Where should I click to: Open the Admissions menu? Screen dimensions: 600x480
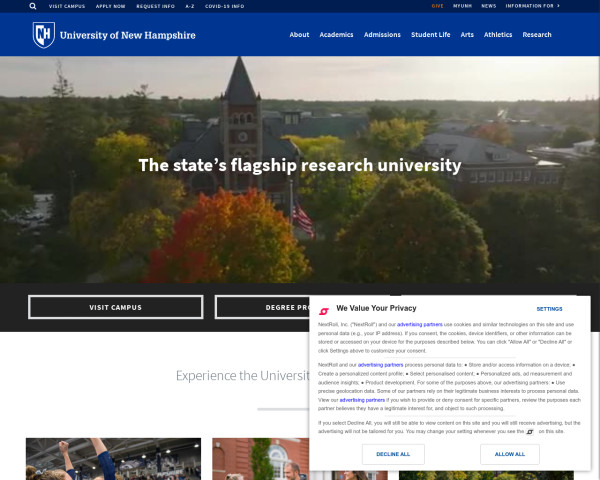pos(382,34)
